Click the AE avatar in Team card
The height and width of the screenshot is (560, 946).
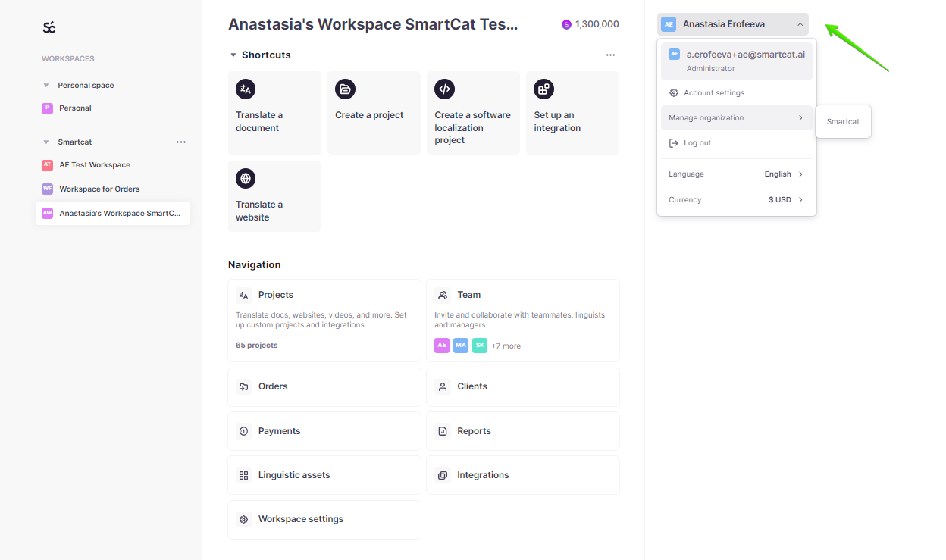pyautogui.click(x=442, y=346)
